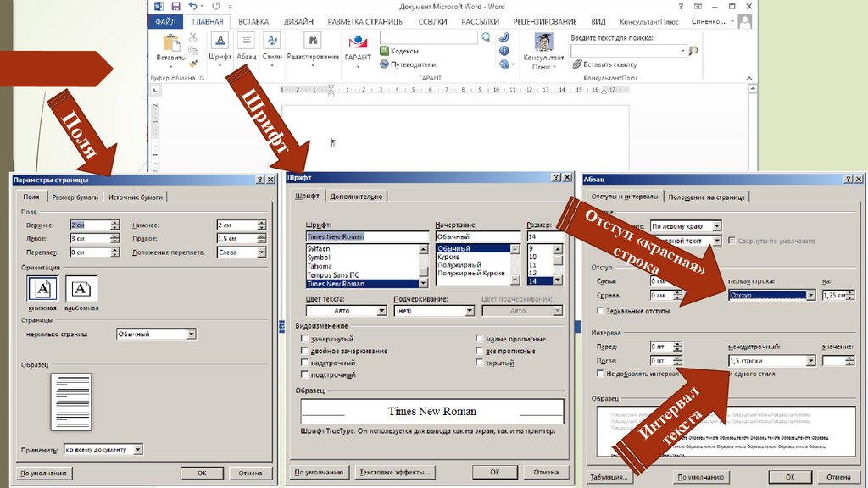Click Табуляция button in Абзац dialog
The height and width of the screenshot is (488, 868).
(x=609, y=476)
